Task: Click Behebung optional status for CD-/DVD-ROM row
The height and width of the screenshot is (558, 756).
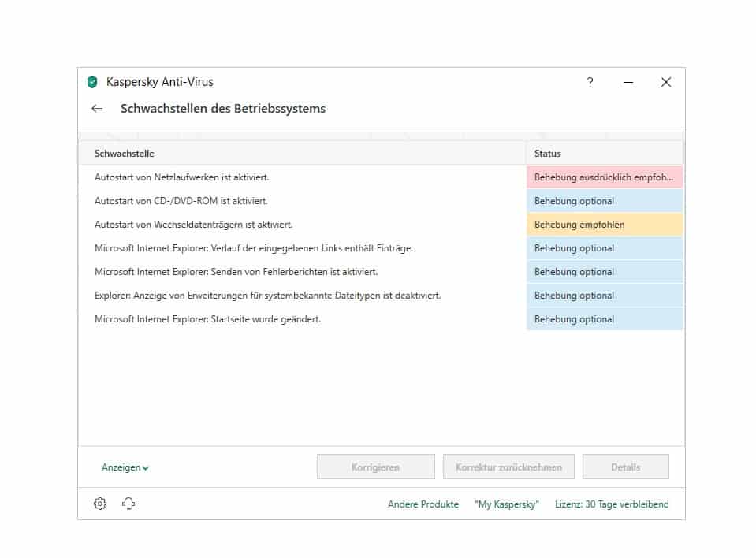Action: coord(605,201)
